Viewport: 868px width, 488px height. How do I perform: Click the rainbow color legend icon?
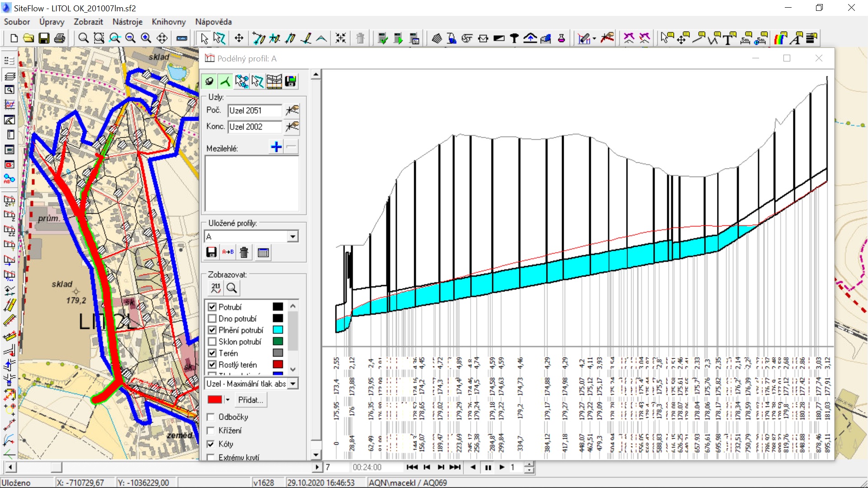tap(780, 38)
